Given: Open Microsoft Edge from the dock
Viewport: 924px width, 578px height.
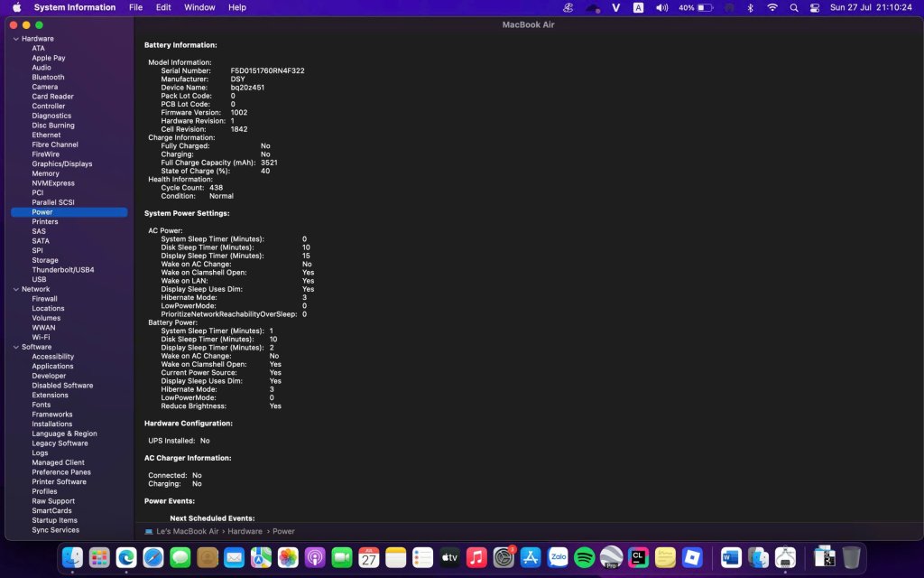Looking at the screenshot, I should click(125, 557).
